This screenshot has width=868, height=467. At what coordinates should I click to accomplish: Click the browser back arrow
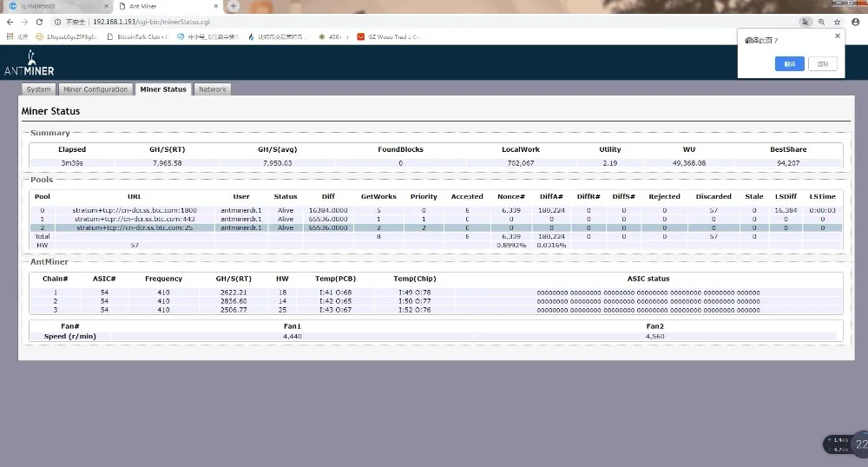[11, 22]
